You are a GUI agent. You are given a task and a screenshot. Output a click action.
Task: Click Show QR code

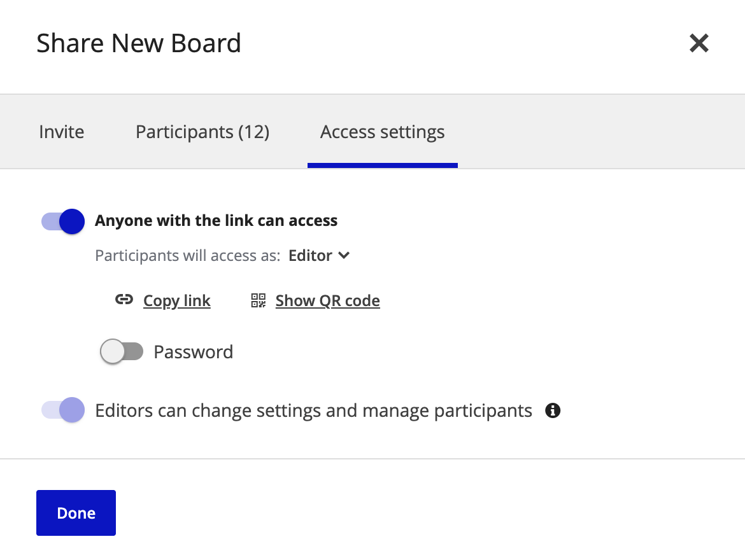pyautogui.click(x=327, y=300)
